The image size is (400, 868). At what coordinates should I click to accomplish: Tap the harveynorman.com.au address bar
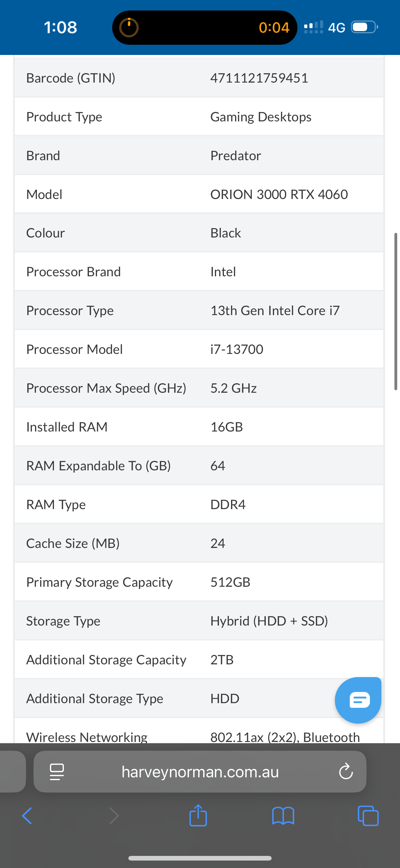coord(200,771)
